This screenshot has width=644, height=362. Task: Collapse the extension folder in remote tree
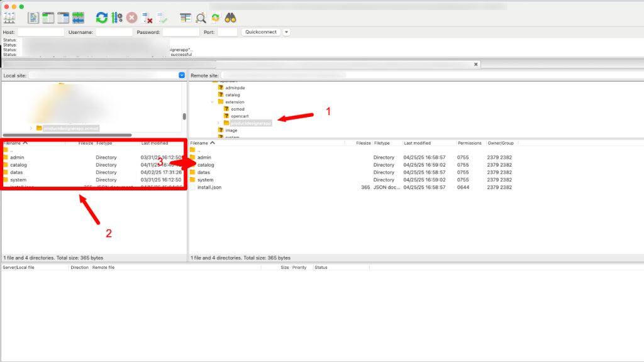click(x=213, y=102)
